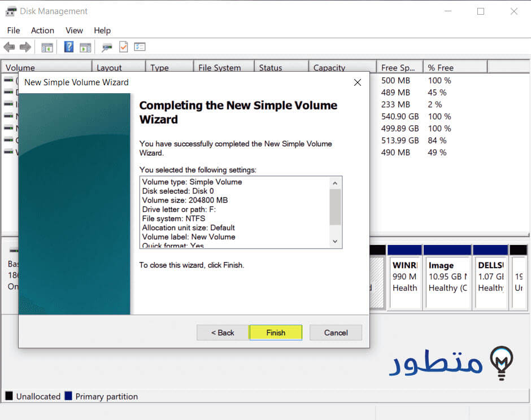Sort by the File System column header
531x420 pixels.
point(224,68)
